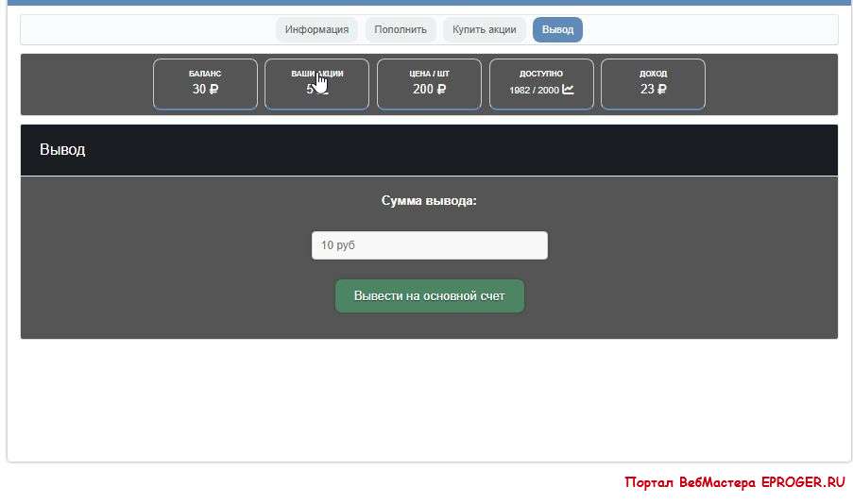
Task: Click the EPROGER.RU portal footer text
Action: [735, 482]
